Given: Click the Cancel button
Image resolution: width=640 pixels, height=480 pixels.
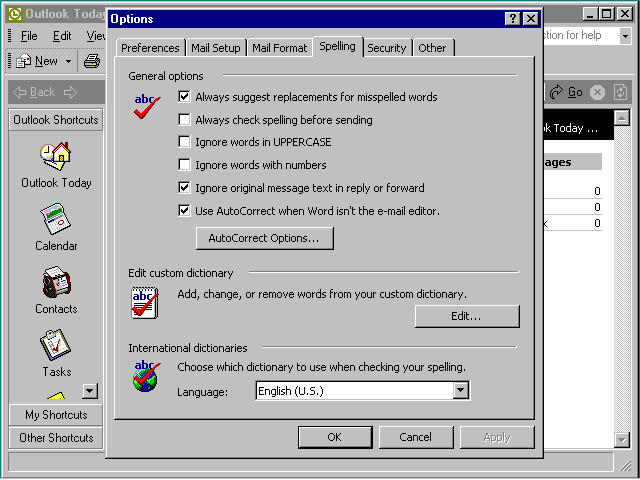Looking at the screenshot, I should tap(416, 437).
